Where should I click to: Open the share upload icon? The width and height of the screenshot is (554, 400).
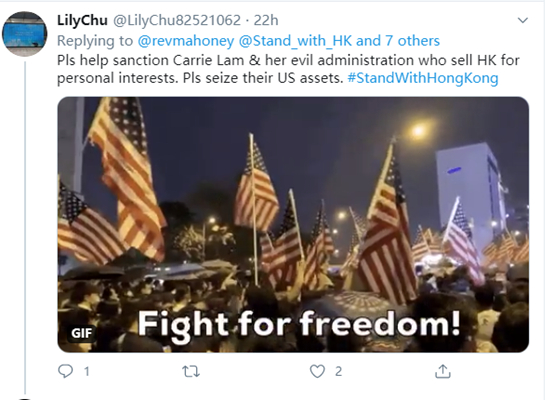443,371
